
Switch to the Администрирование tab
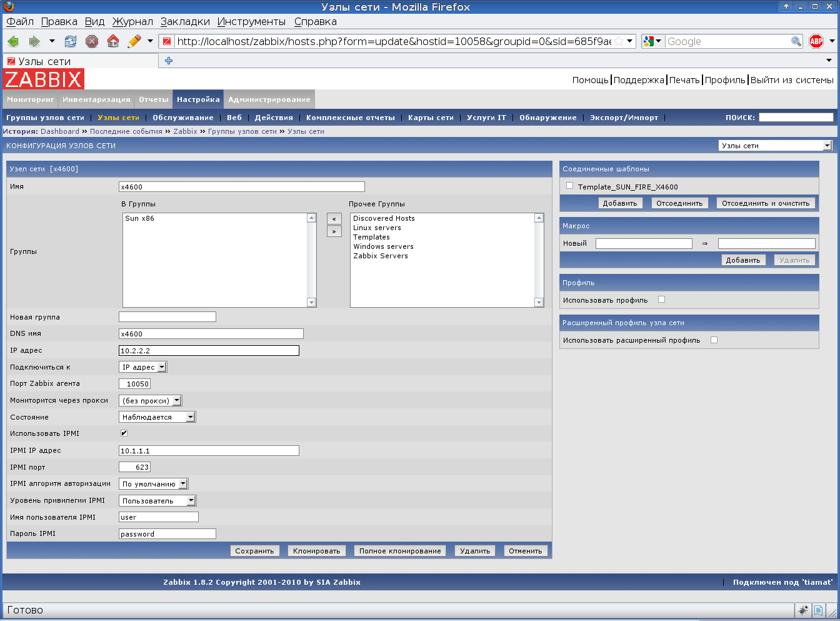269,99
